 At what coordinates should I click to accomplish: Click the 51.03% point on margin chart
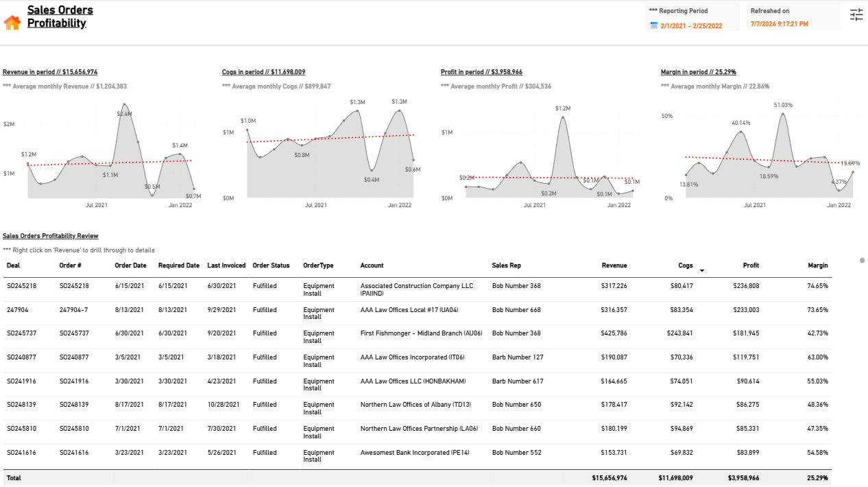[782, 114]
